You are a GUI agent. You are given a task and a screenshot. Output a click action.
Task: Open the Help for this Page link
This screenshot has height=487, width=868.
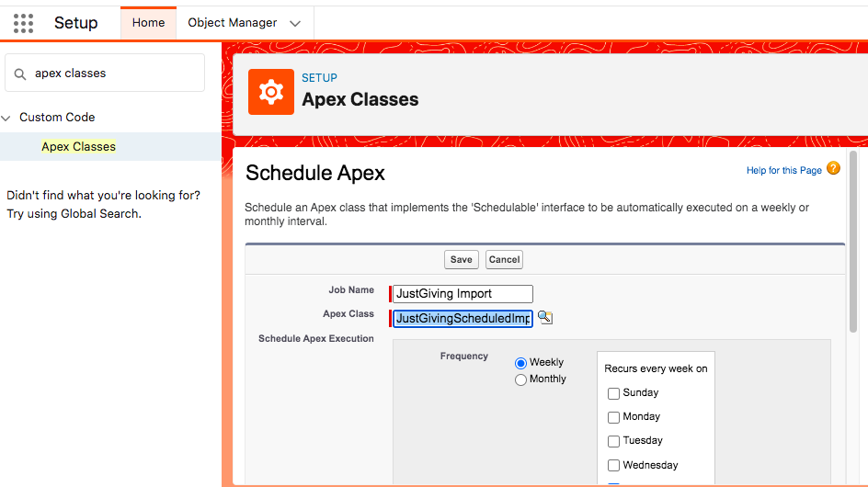[783, 171]
